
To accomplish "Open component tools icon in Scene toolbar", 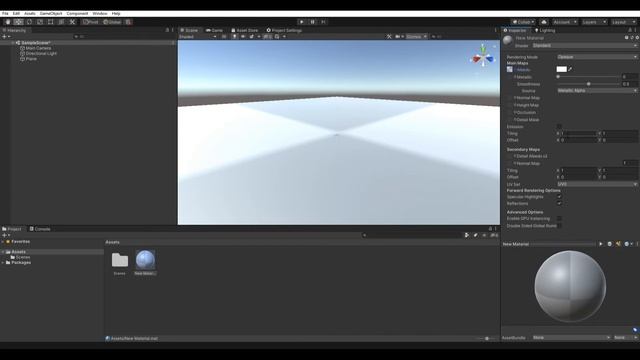I will [389, 37].
